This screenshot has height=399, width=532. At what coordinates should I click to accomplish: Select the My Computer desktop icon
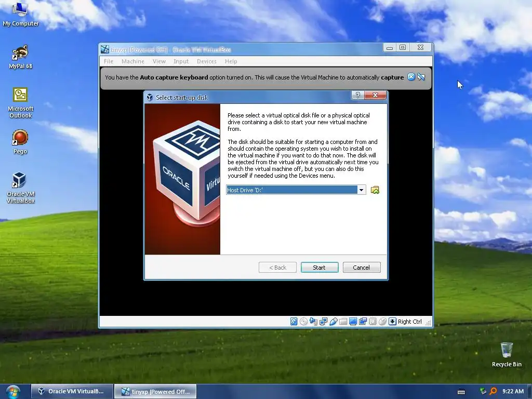pos(20,14)
